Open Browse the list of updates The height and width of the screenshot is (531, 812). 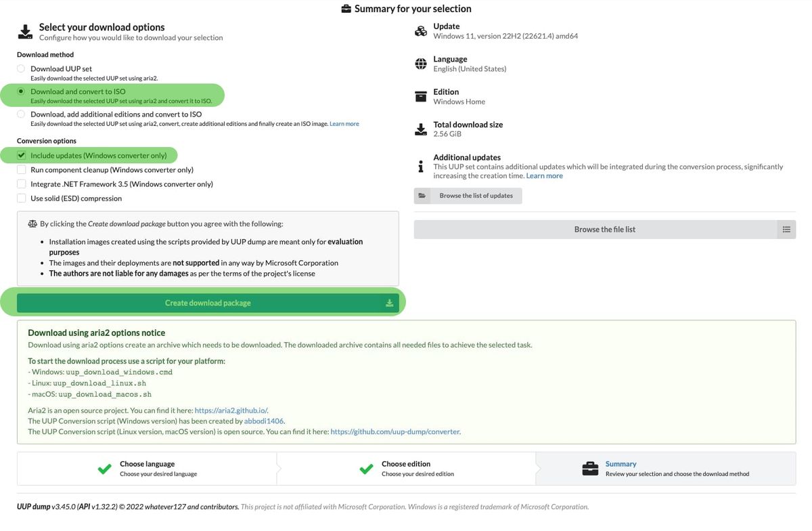pyautogui.click(x=468, y=196)
